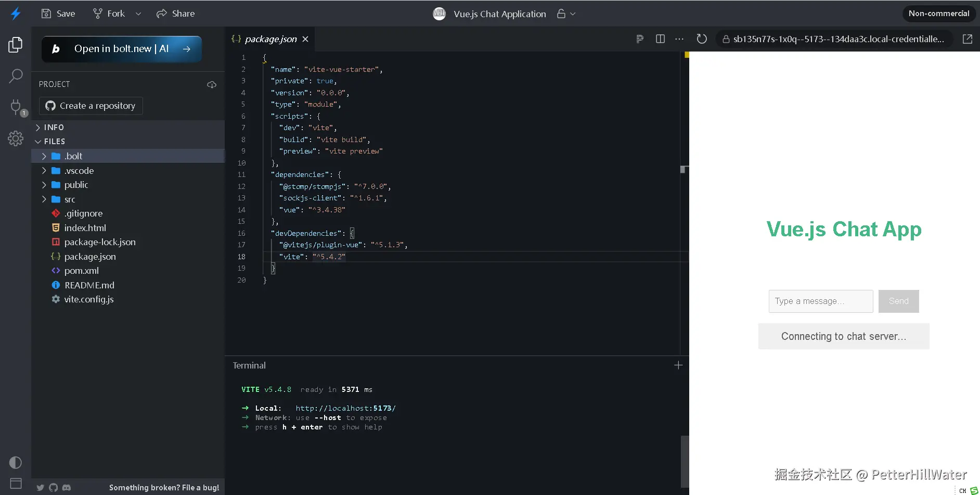980x495 pixels.
Task: Open package.json in the file tree
Action: point(128,257)
